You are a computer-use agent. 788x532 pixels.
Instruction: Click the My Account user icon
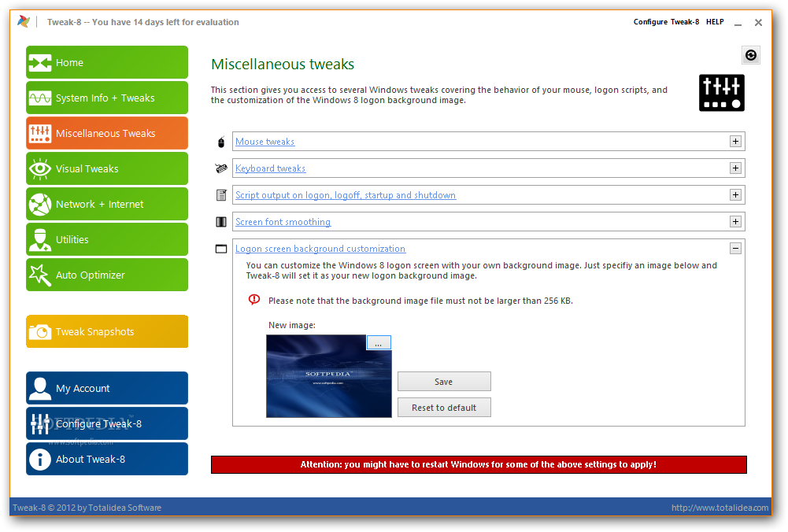(39, 388)
